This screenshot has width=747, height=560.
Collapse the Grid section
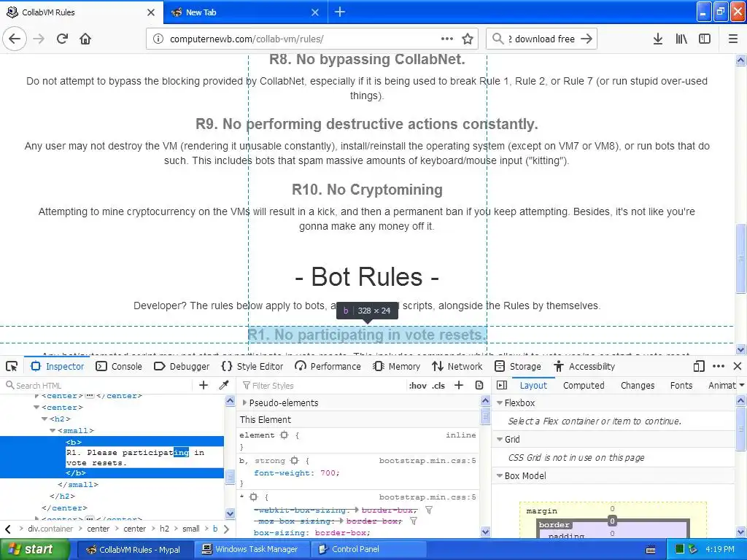[500, 440]
